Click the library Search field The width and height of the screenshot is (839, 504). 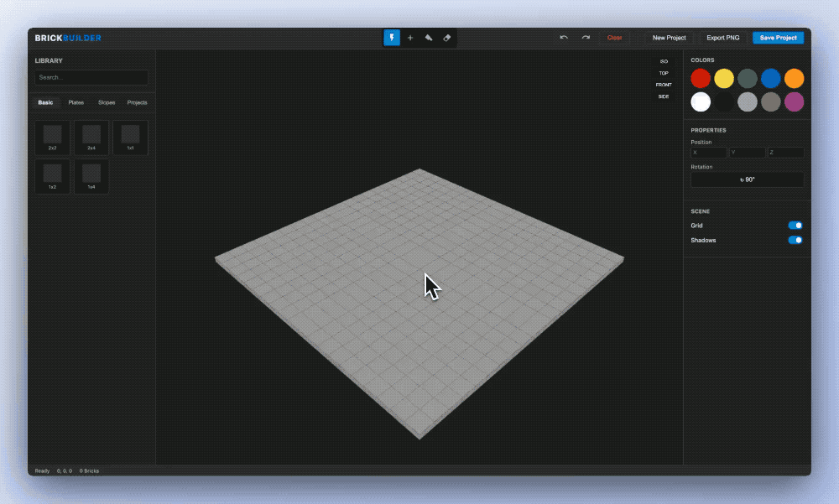(x=91, y=77)
